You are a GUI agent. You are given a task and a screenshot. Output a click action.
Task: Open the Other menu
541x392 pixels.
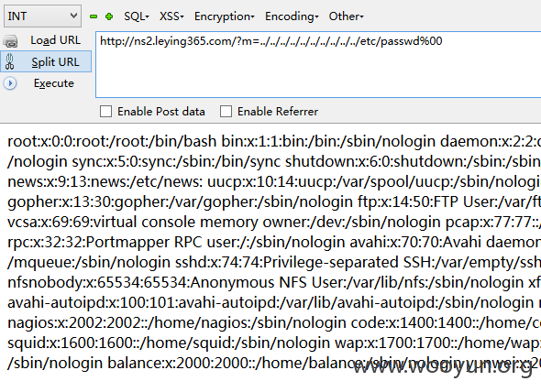[346, 16]
